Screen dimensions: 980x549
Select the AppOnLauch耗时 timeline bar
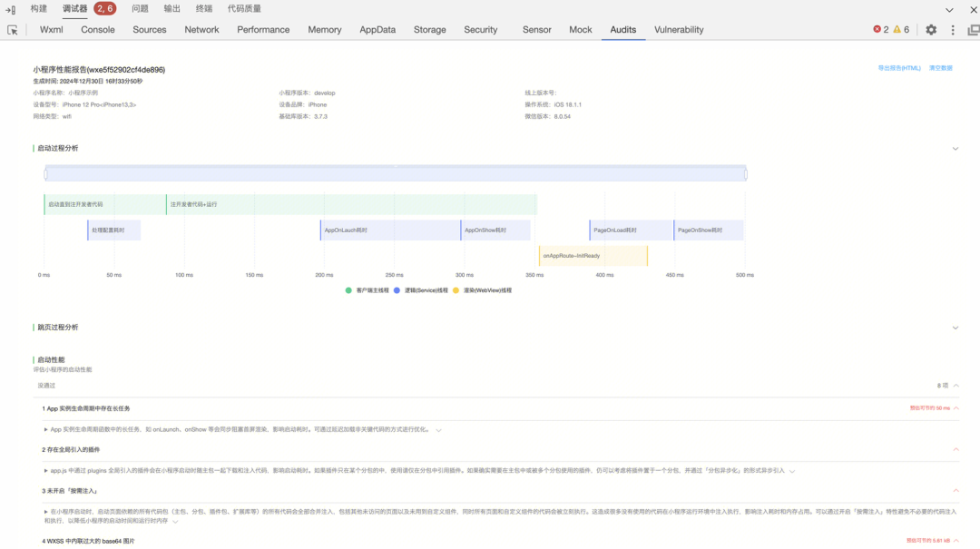[390, 230]
